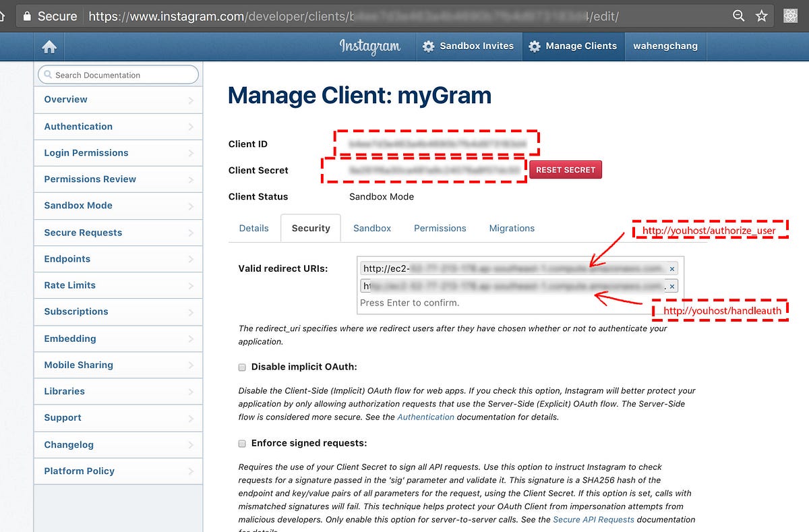Remove second redirect URI with x

[672, 287]
